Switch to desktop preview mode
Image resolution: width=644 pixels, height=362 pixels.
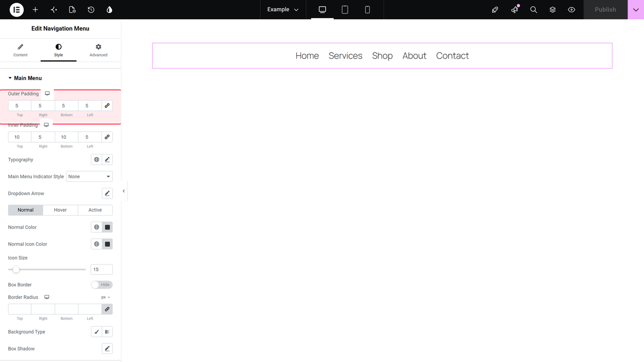[323, 10]
